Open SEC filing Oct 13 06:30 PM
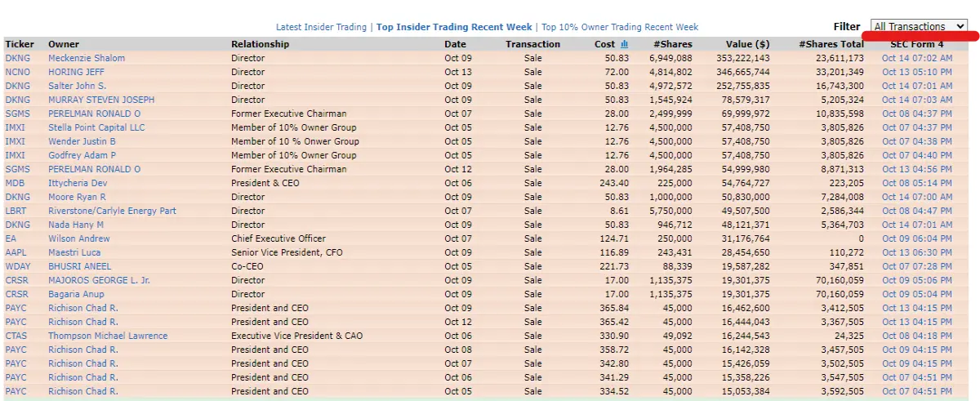This screenshot has width=980, height=401. click(917, 252)
